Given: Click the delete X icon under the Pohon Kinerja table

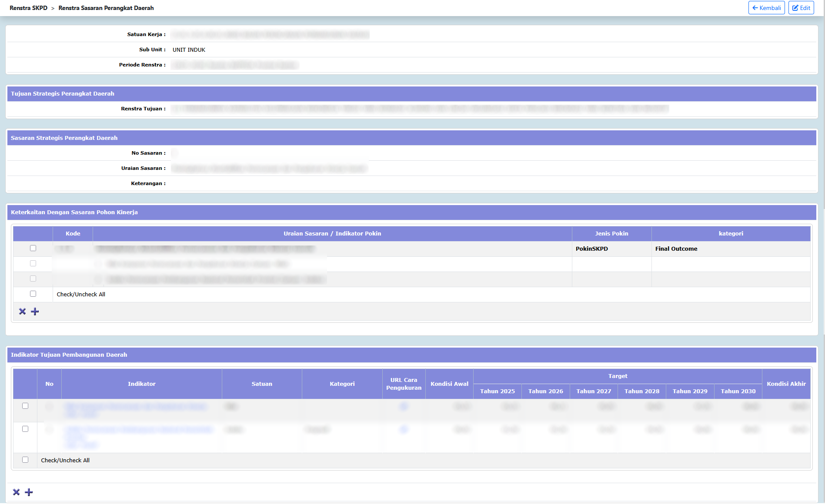Looking at the screenshot, I should (23, 312).
